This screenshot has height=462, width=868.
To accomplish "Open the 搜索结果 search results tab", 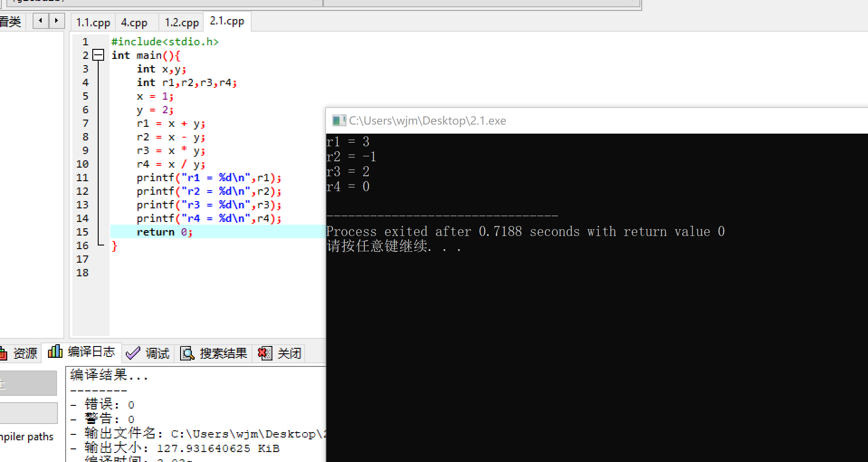I will 214,353.
